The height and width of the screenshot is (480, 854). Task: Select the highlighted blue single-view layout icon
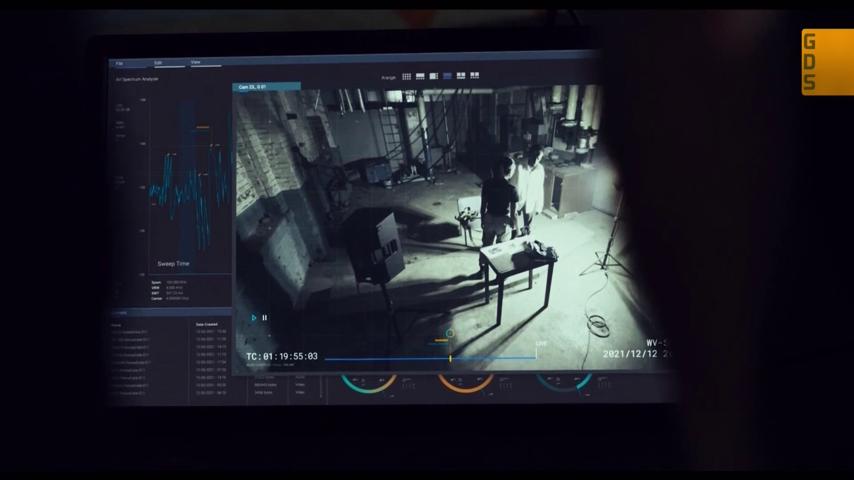tap(447, 76)
